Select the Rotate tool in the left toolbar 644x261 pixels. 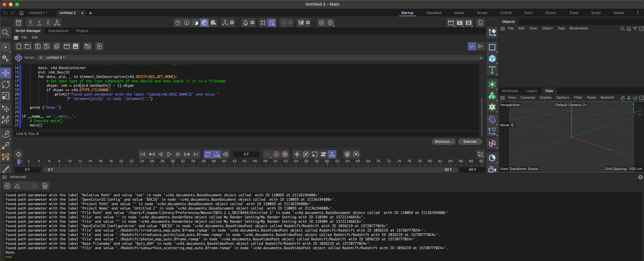click(6, 84)
